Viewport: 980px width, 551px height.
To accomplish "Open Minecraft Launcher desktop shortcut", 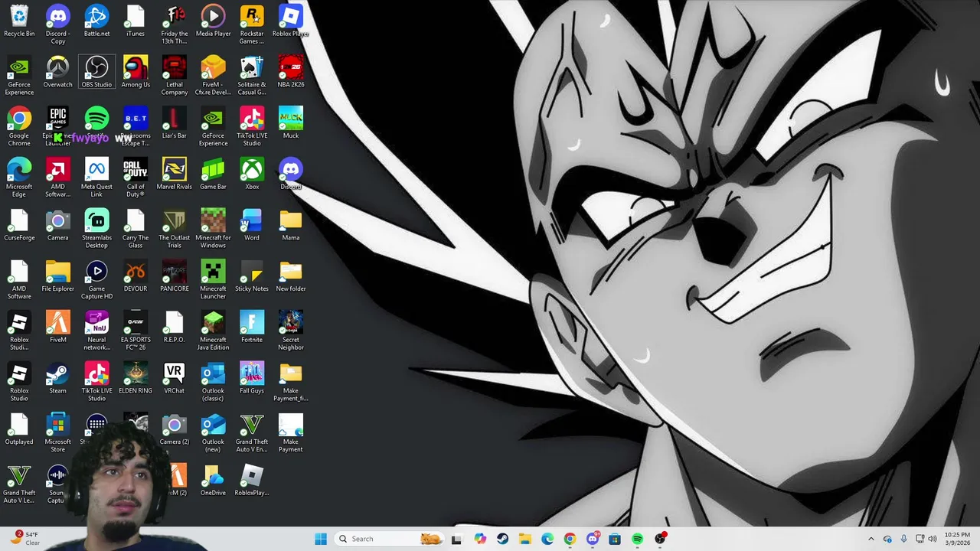I will [213, 280].
